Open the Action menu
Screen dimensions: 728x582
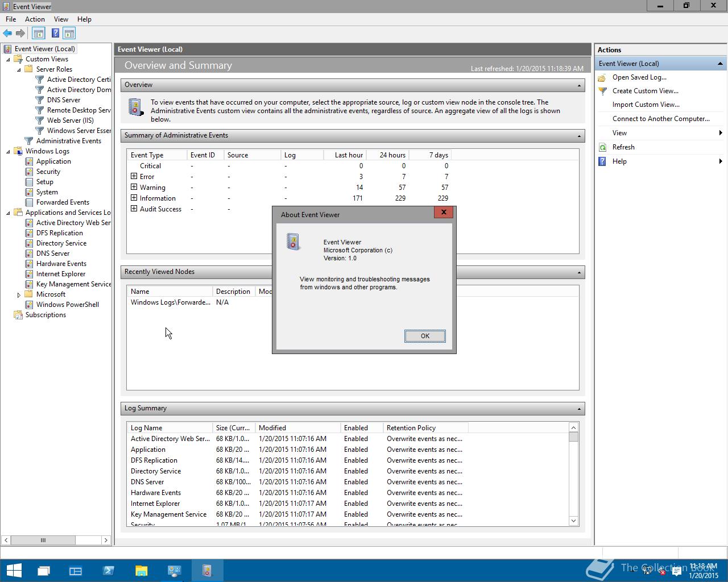coord(35,19)
